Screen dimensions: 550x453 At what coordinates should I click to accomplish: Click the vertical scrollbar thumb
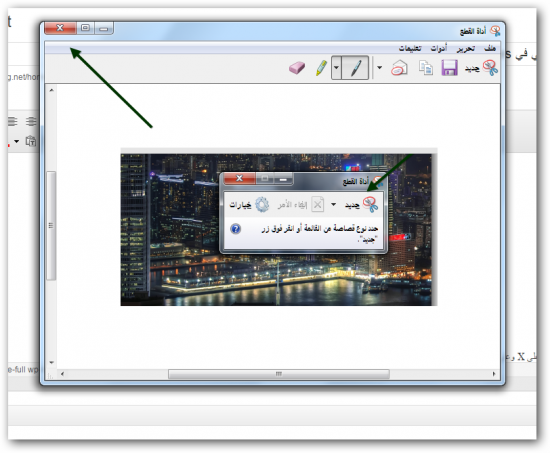(51, 225)
